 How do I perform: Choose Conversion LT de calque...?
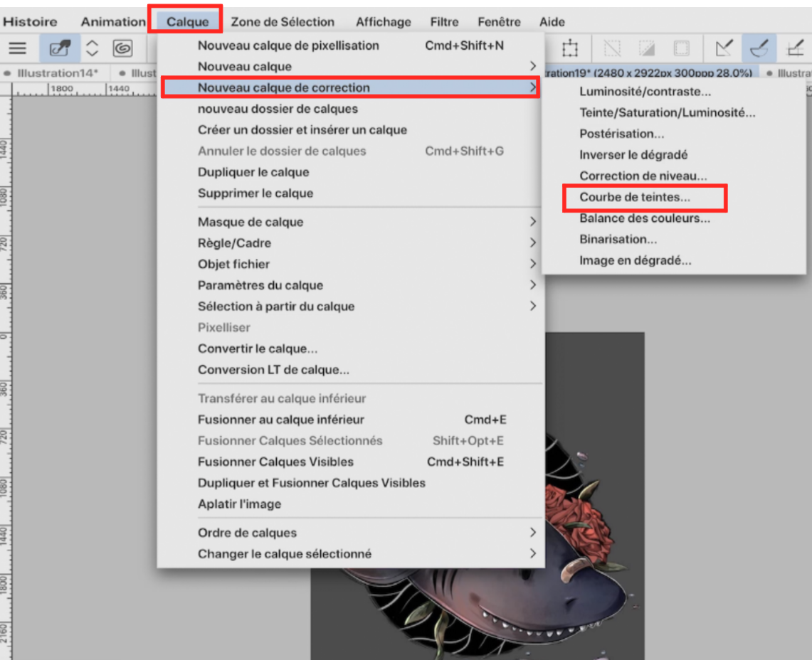coord(351,370)
